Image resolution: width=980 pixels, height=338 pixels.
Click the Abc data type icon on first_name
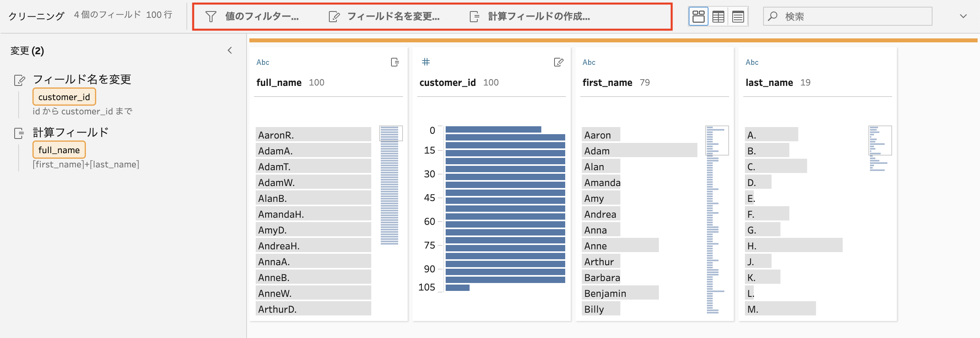[x=589, y=62]
